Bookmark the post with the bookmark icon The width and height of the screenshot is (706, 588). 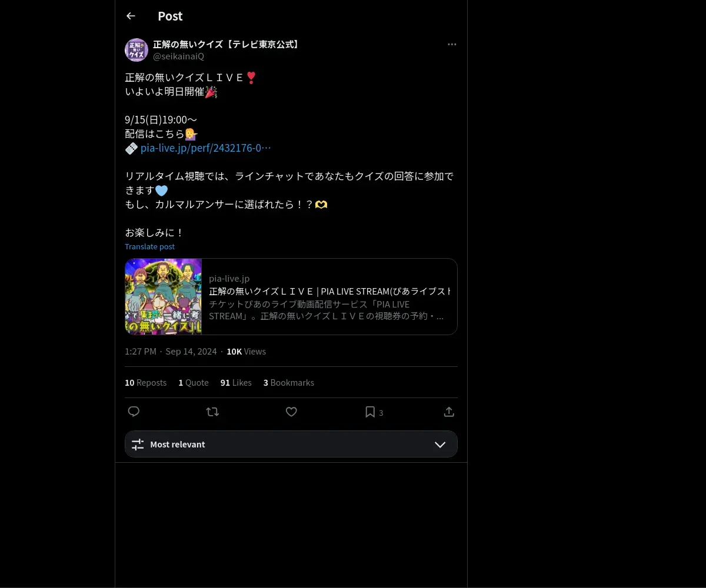(x=370, y=412)
